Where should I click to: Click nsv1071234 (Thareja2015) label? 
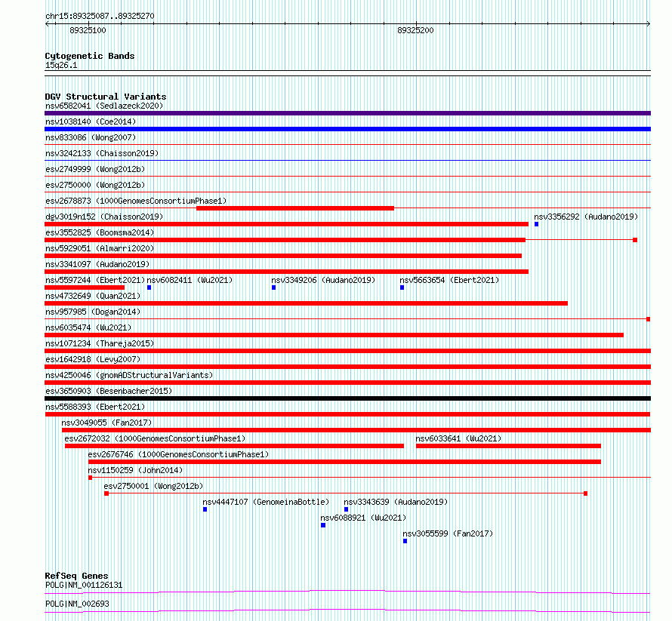coord(100,343)
